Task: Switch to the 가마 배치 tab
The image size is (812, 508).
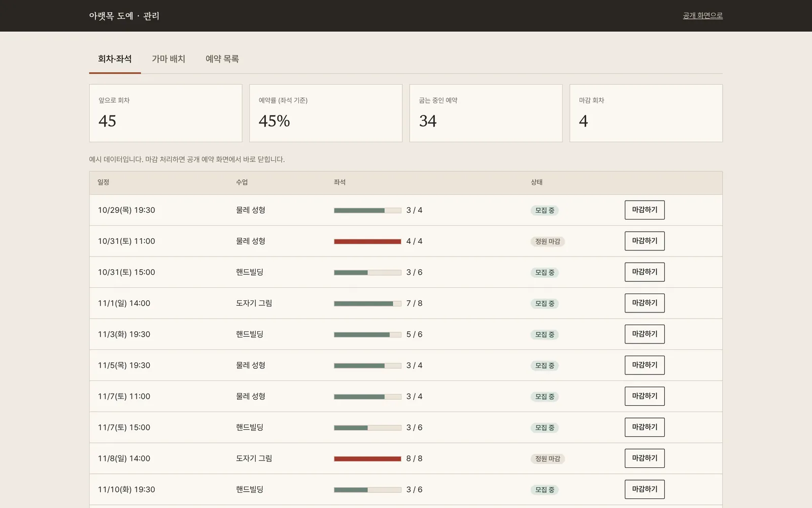Action: [168, 59]
